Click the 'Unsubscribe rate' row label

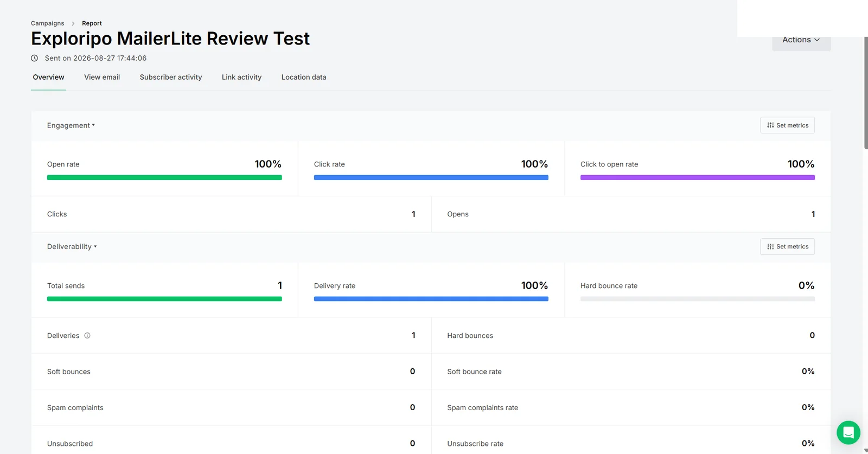(x=475, y=444)
